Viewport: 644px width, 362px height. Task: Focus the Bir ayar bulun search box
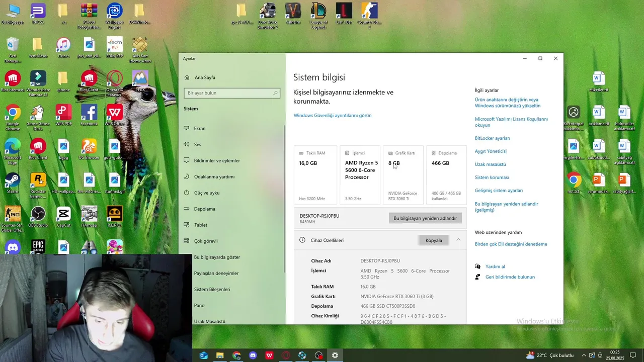click(x=232, y=93)
